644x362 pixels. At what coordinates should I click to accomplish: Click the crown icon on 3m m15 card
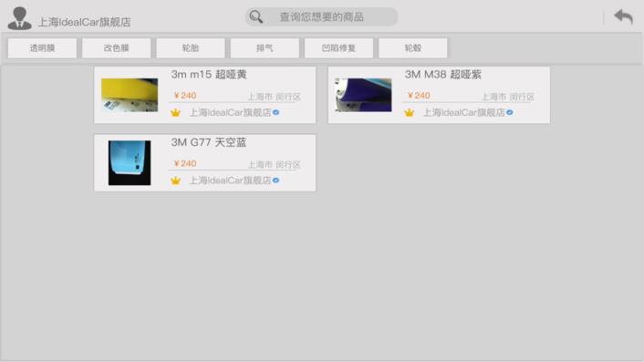175,112
